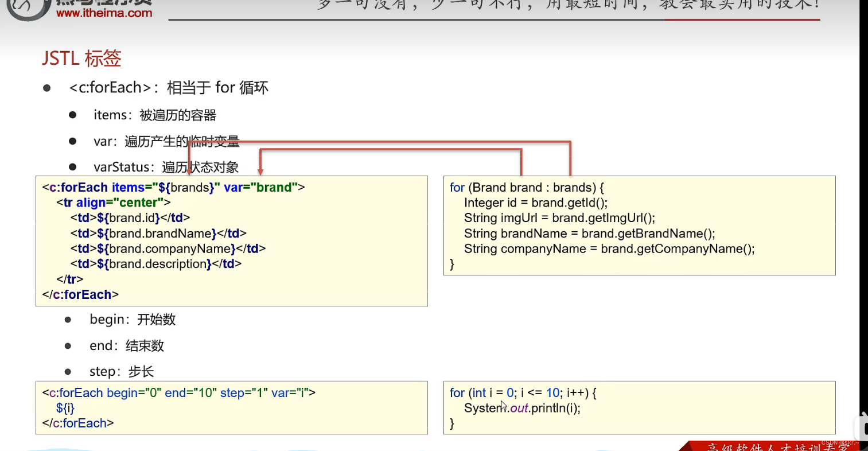Click the bullet before varStatus: 遍历状态对象
This screenshot has width=868, height=451.
[73, 166]
